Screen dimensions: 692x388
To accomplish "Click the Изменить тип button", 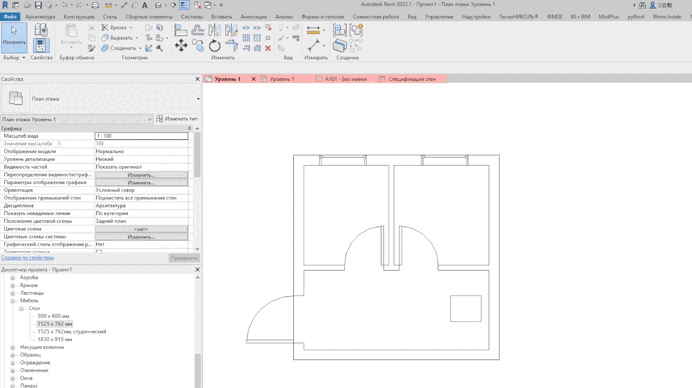I will click(x=177, y=119).
